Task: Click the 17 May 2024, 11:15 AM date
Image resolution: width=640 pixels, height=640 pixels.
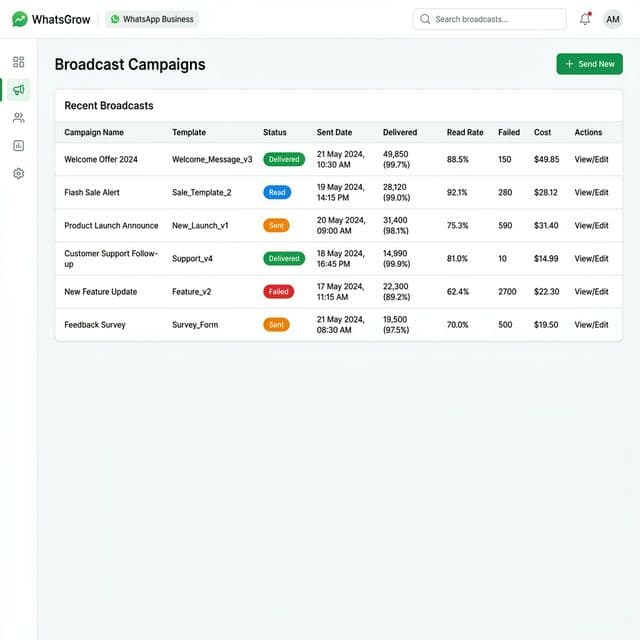Action: click(x=340, y=292)
